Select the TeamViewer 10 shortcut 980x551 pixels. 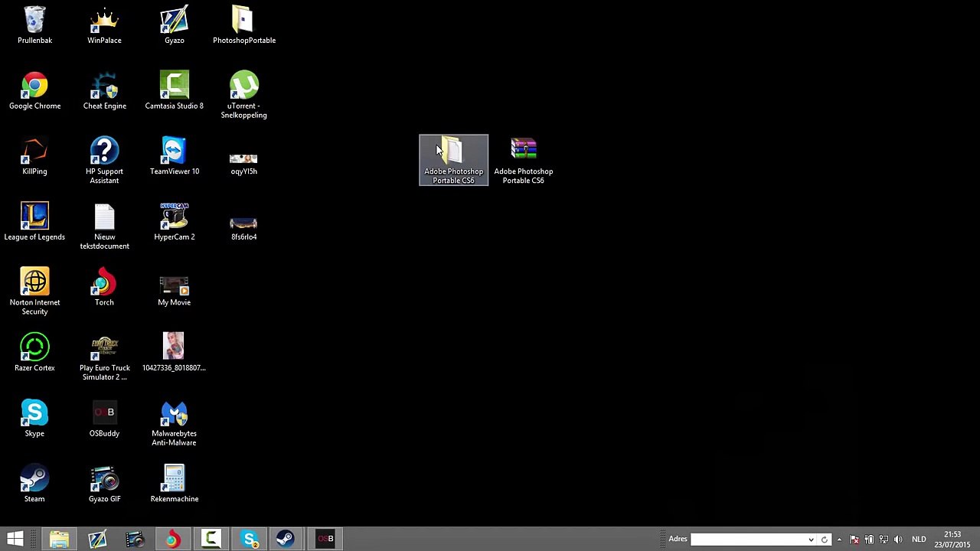(174, 156)
